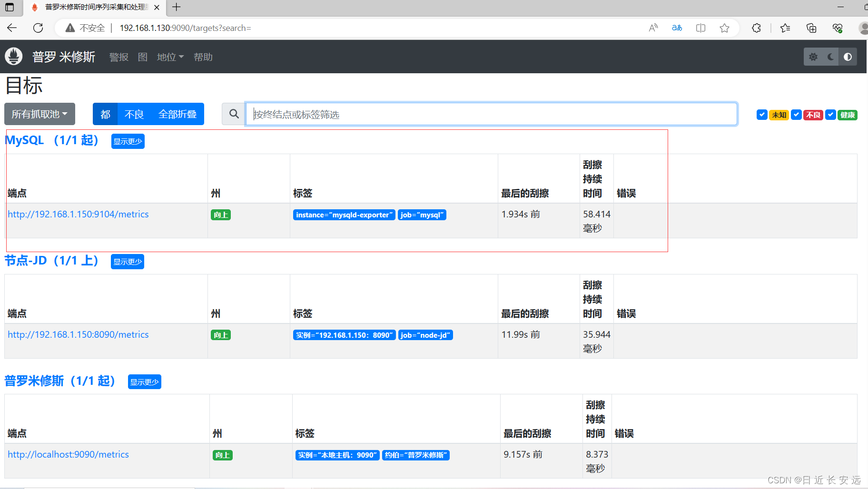This screenshot has width=868, height=489.
Task: Click the 向上 state badge in MySQL row
Action: coord(221,215)
